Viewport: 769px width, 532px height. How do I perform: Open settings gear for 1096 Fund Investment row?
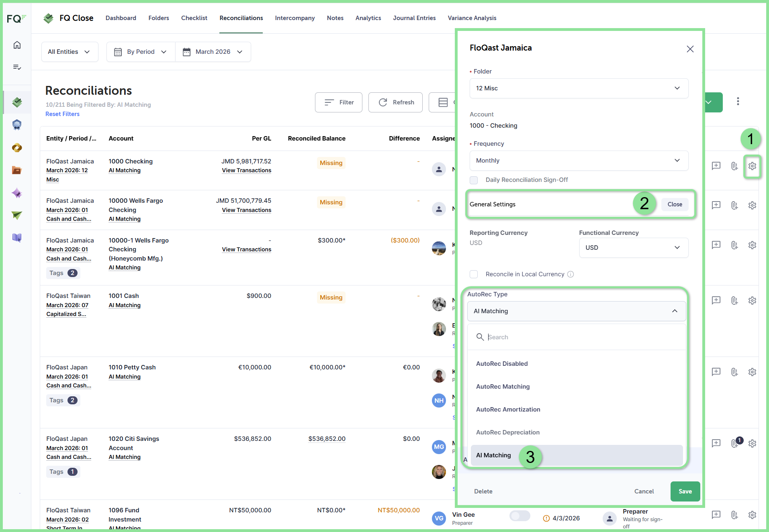tap(752, 515)
